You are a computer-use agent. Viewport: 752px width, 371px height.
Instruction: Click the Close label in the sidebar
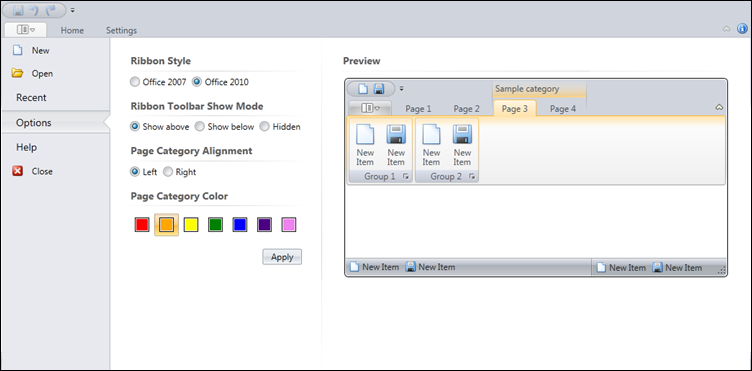(x=42, y=172)
